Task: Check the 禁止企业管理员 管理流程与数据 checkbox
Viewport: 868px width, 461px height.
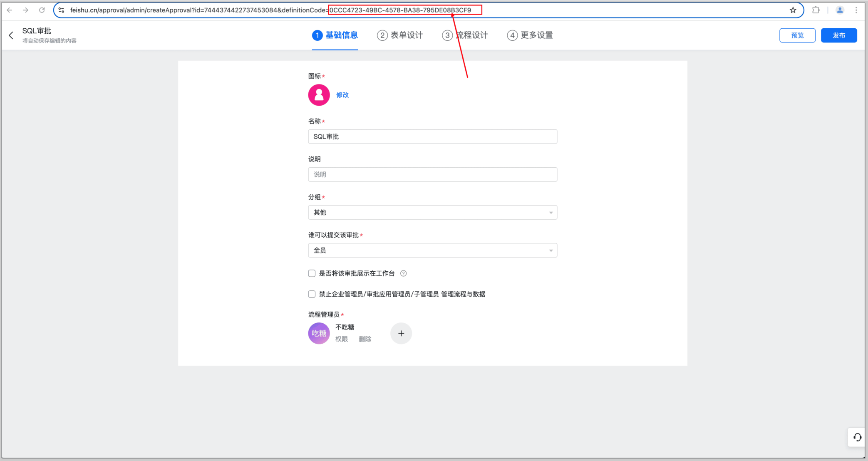Action: 312,294
